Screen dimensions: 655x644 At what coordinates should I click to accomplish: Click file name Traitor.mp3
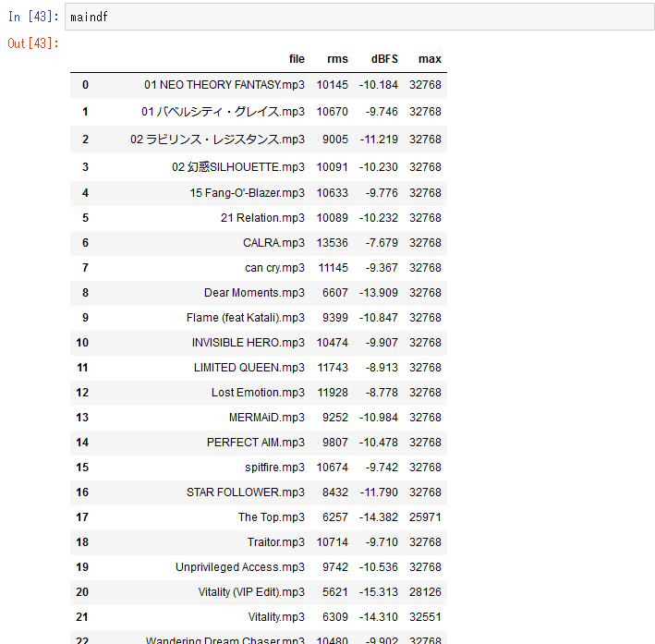276,542
